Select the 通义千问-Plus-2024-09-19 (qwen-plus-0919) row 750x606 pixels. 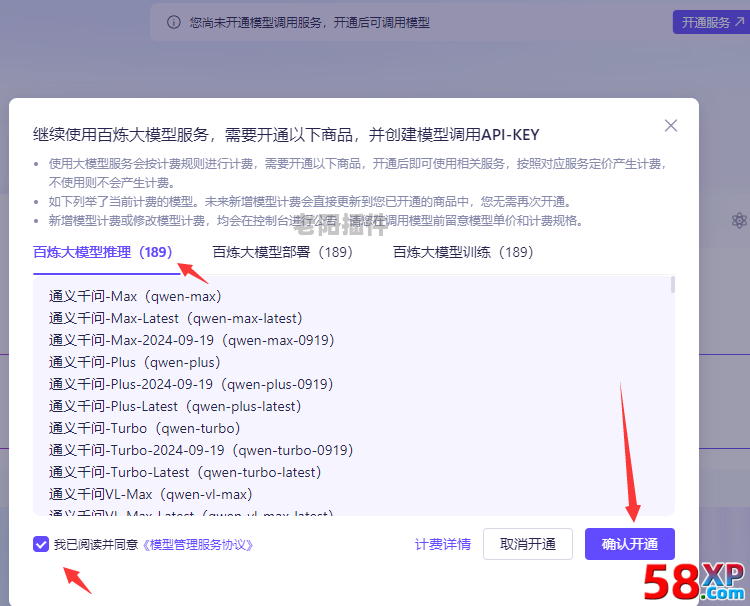191,384
